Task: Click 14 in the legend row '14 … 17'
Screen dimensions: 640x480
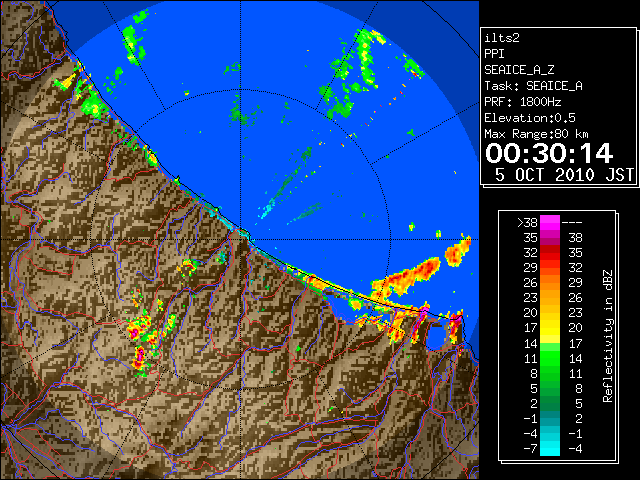Action: [531, 343]
